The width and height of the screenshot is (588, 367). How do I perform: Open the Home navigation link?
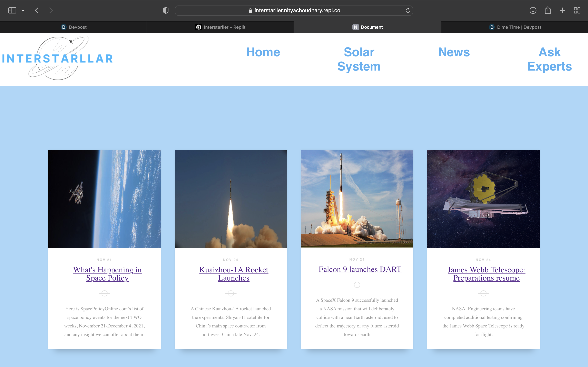tap(263, 52)
